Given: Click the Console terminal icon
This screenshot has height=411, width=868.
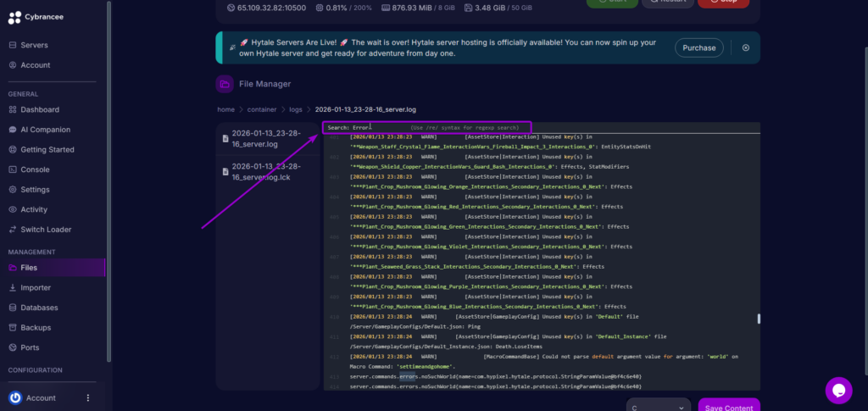Looking at the screenshot, I should 13,169.
